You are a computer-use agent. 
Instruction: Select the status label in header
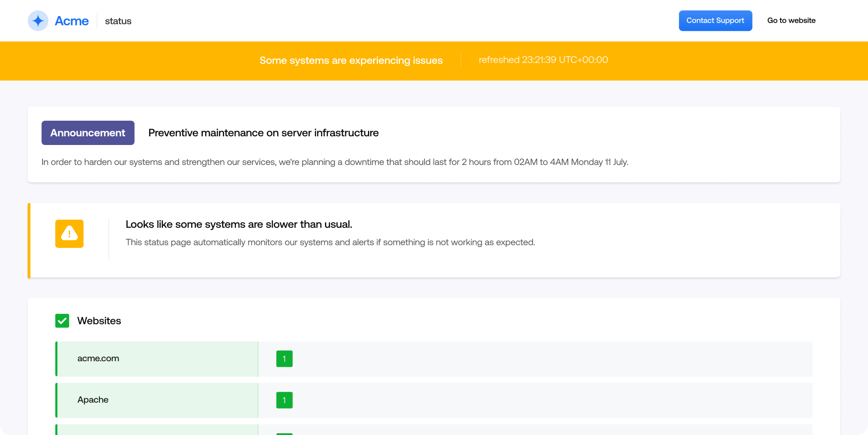click(x=118, y=21)
